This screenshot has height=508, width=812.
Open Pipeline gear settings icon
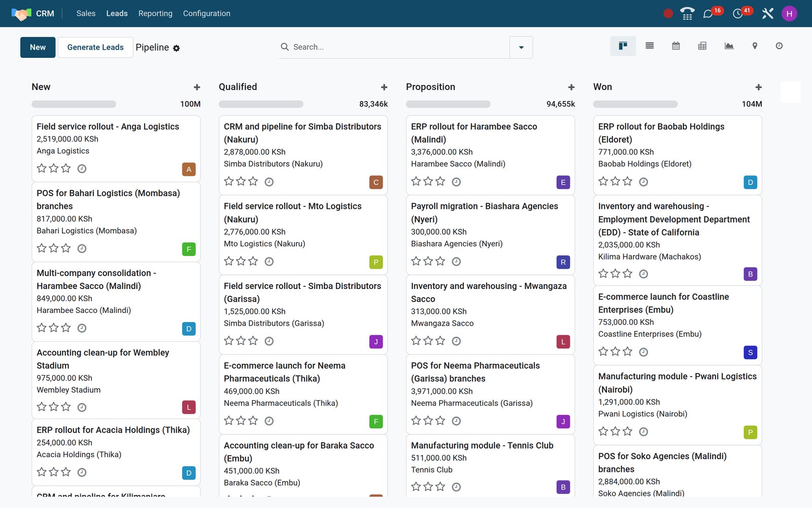click(x=177, y=48)
